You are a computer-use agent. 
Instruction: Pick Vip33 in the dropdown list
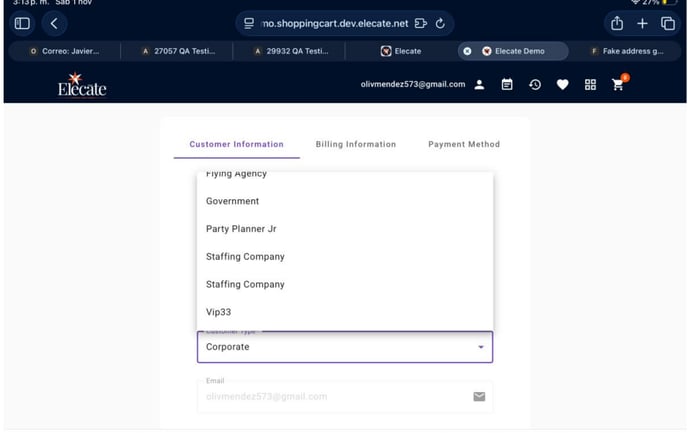218,312
